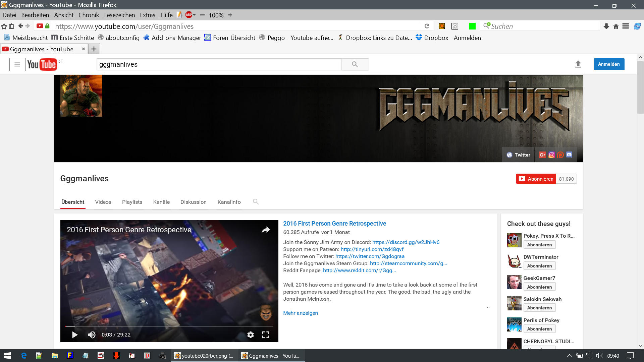This screenshot has height=362, width=644.
Task: Open the YouTube hamburger guide menu
Action: [x=17, y=64]
